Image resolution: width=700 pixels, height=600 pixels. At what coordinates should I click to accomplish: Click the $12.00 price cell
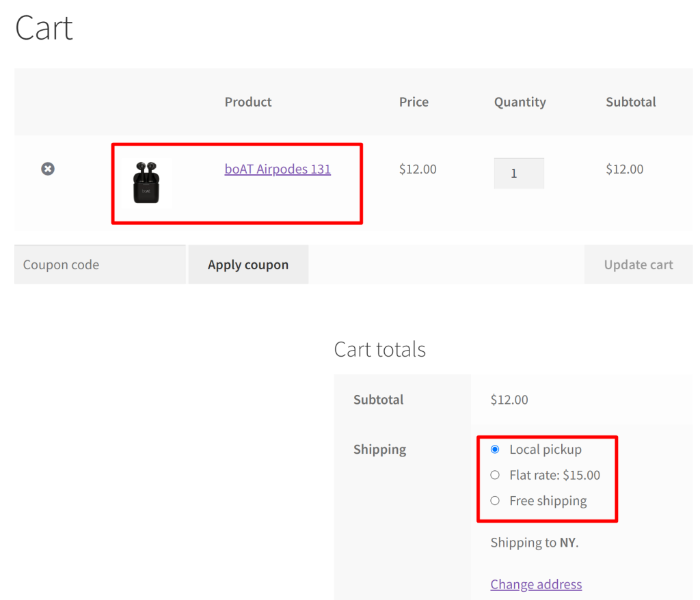coord(418,169)
